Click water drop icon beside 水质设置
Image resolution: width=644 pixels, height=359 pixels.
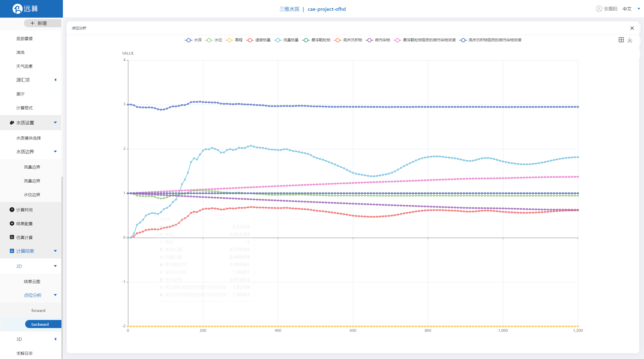pyautogui.click(x=12, y=123)
